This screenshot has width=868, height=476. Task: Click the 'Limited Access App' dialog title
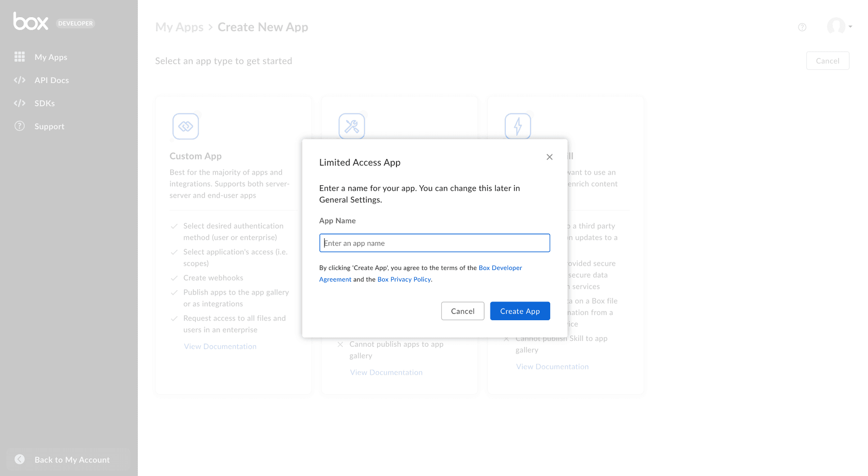tap(360, 163)
